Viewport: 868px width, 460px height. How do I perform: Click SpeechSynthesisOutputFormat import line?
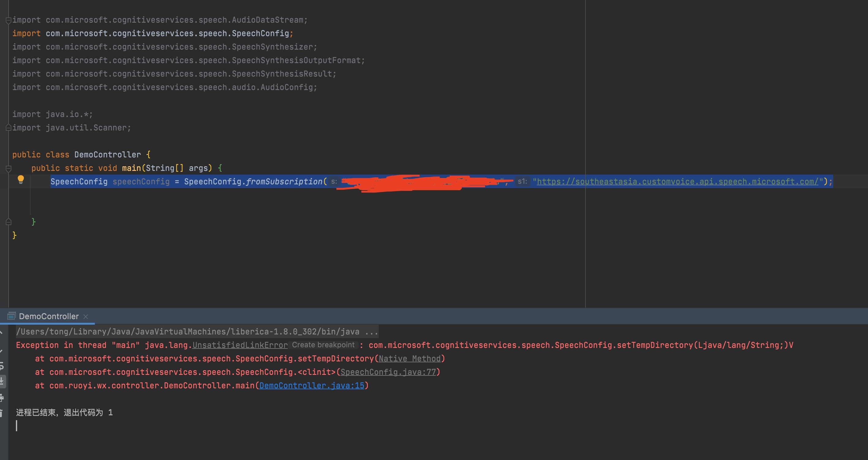click(x=188, y=60)
